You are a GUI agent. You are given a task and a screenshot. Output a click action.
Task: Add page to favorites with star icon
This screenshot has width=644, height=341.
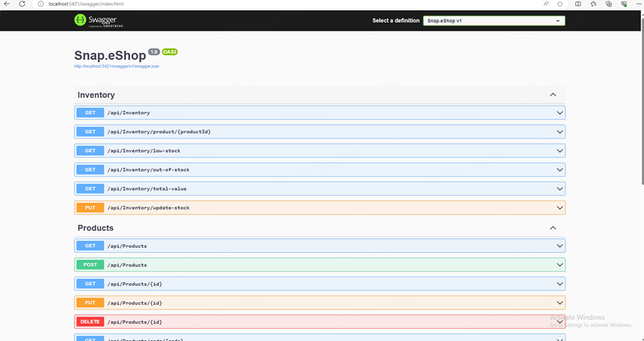(x=560, y=4)
